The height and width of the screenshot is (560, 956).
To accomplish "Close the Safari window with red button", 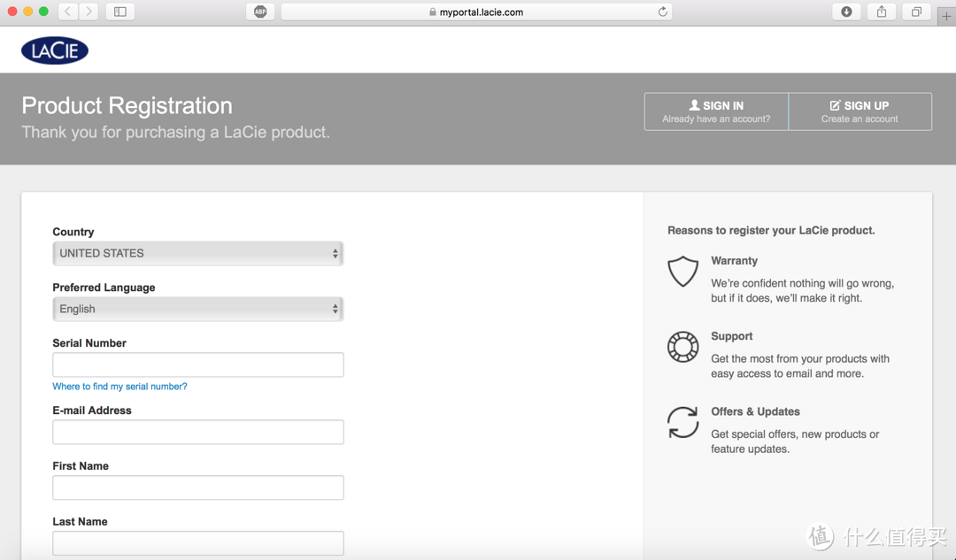I will [12, 12].
